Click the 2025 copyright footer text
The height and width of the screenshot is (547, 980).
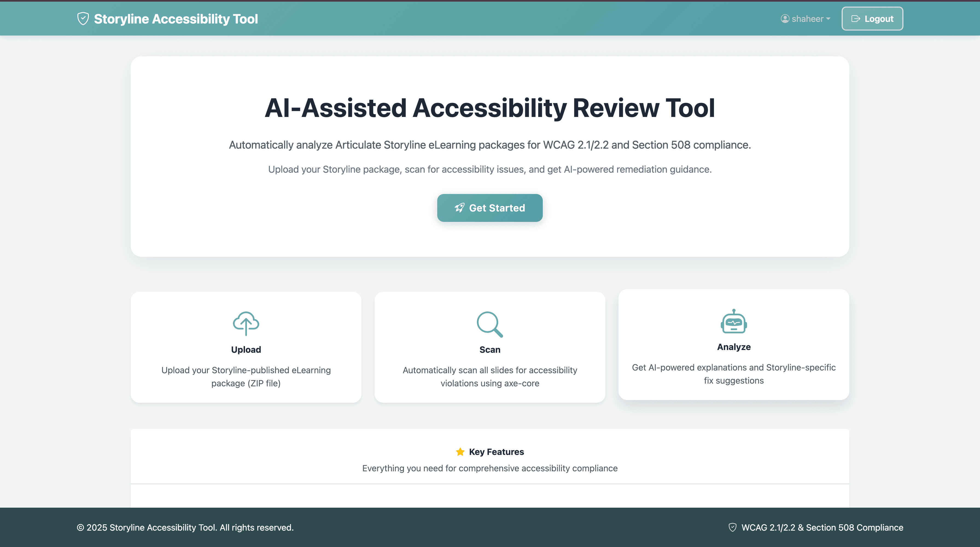tap(185, 528)
